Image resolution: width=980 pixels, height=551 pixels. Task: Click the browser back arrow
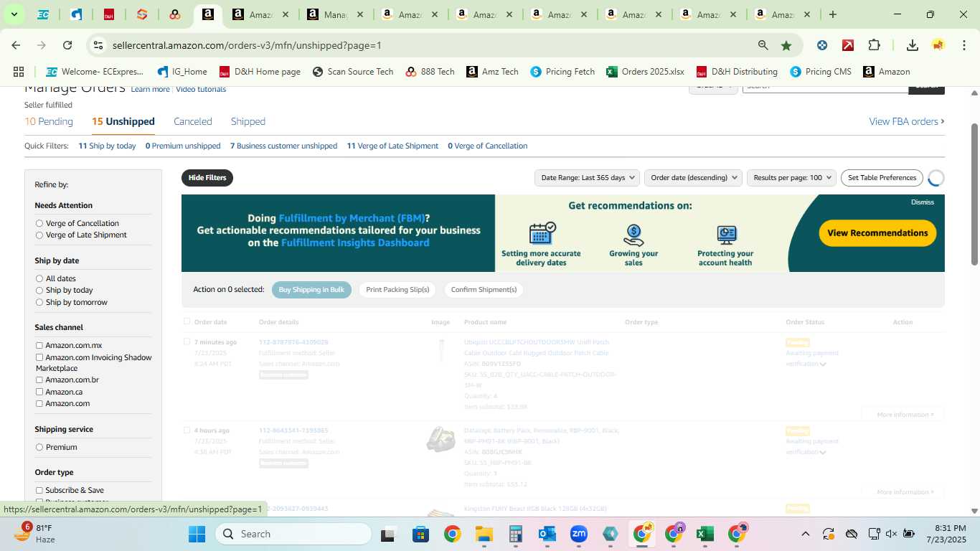tap(16, 45)
